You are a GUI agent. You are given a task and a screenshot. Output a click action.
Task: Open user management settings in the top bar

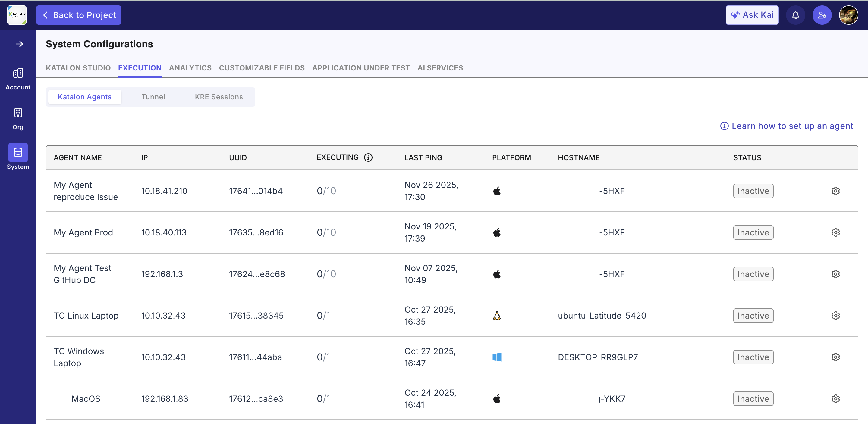coord(822,15)
